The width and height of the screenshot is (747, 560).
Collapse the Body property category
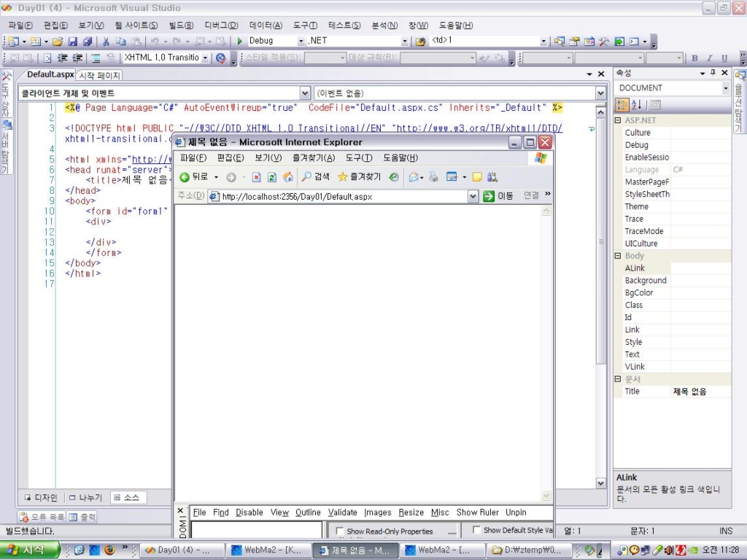[618, 256]
